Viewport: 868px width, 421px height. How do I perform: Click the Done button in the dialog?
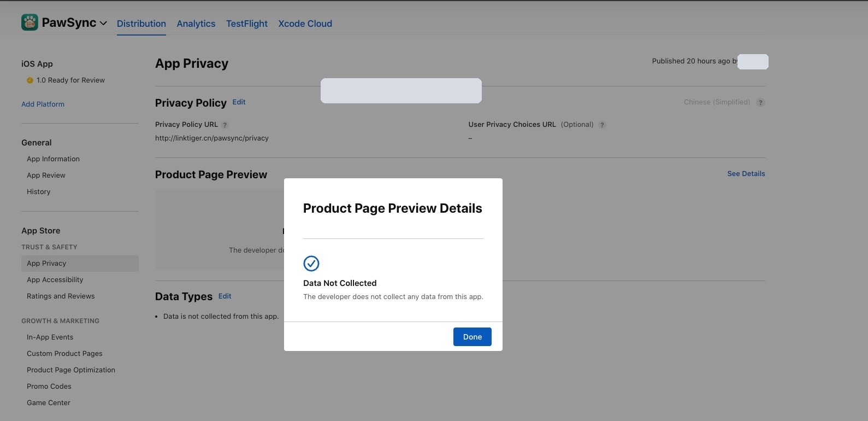pyautogui.click(x=473, y=337)
